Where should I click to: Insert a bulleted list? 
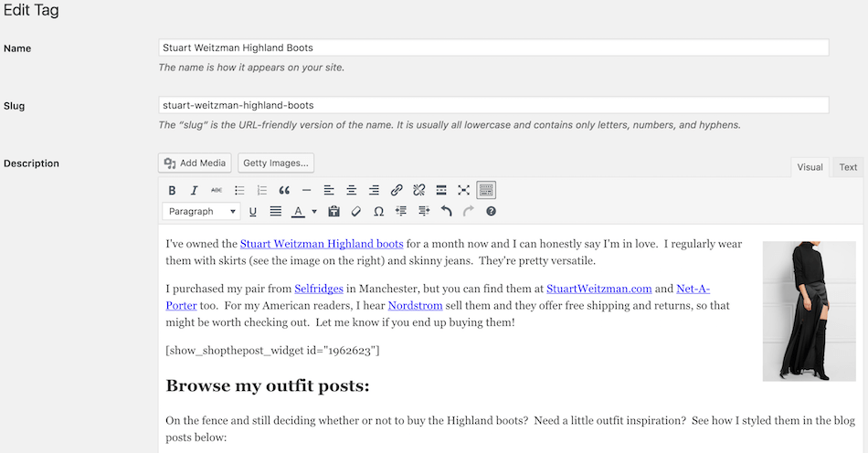pyautogui.click(x=239, y=190)
